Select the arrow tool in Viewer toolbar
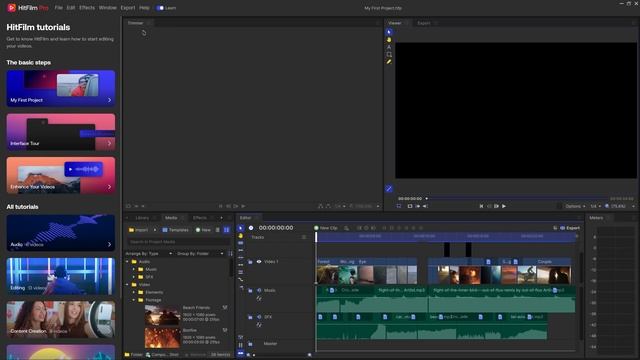Image resolution: width=640 pixels, height=360 pixels. pos(389,32)
